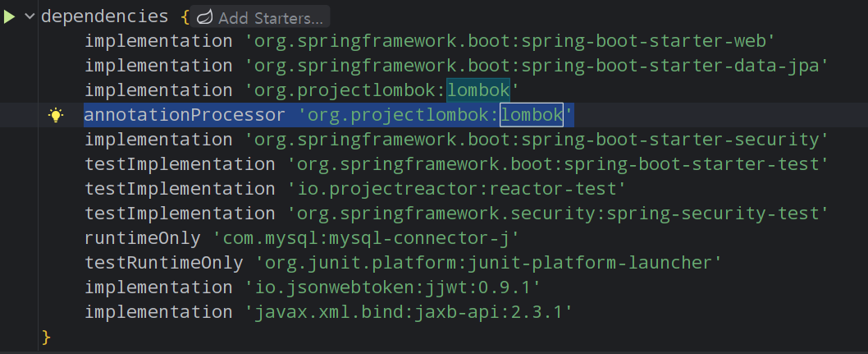This screenshot has height=354, width=868.
Task: Open the Add Starters inlay hint
Action: [260, 18]
